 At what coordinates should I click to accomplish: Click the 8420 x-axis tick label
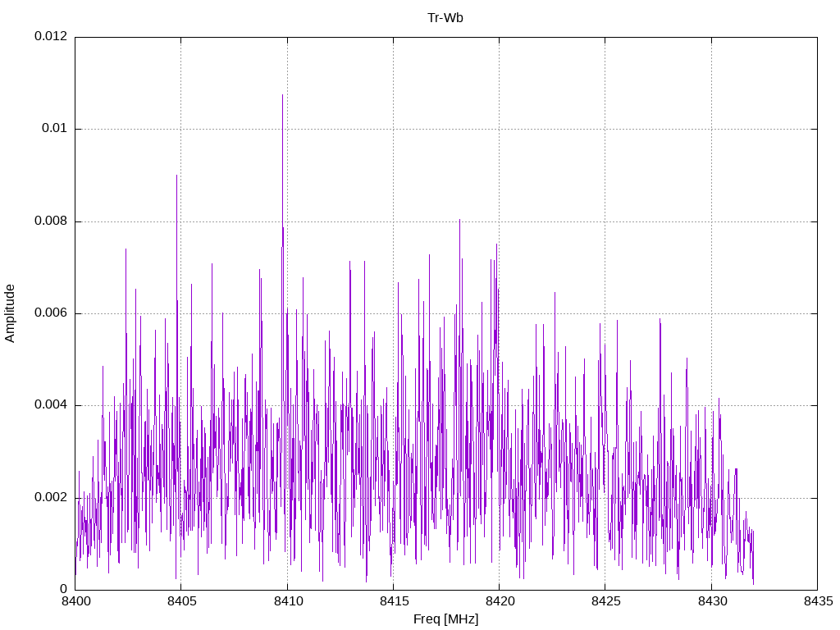500,601
